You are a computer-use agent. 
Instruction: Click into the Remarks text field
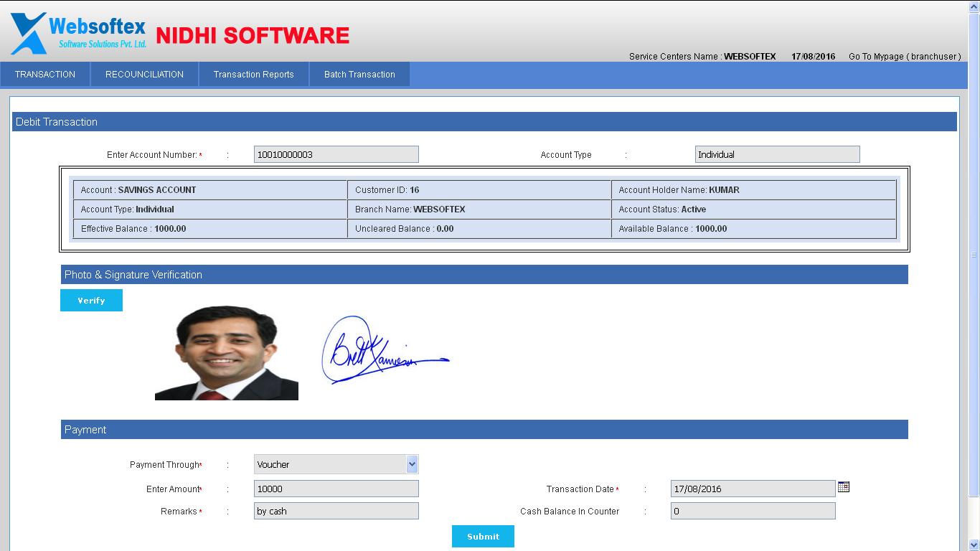[x=336, y=512]
